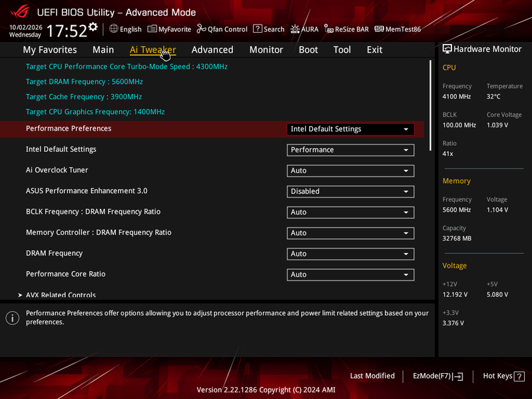Go to the Advanced tab
Image resolution: width=532 pixels, height=399 pixels.
click(212, 50)
